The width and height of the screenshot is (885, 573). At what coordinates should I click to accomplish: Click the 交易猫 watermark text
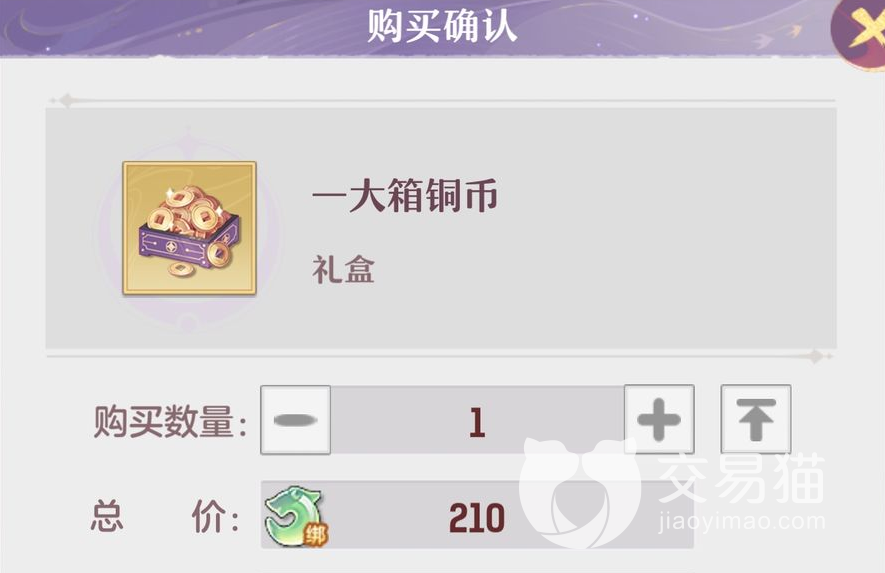(x=741, y=478)
